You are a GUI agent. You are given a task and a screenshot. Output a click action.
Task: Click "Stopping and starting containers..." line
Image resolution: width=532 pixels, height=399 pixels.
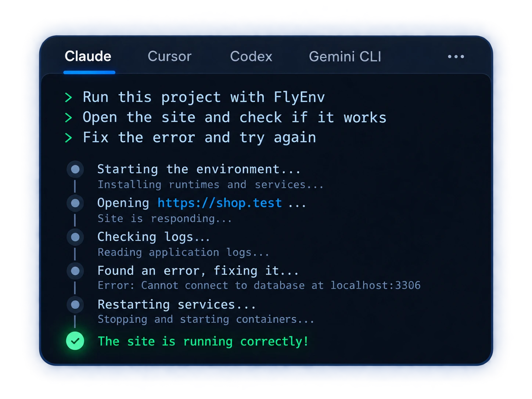pos(206,319)
